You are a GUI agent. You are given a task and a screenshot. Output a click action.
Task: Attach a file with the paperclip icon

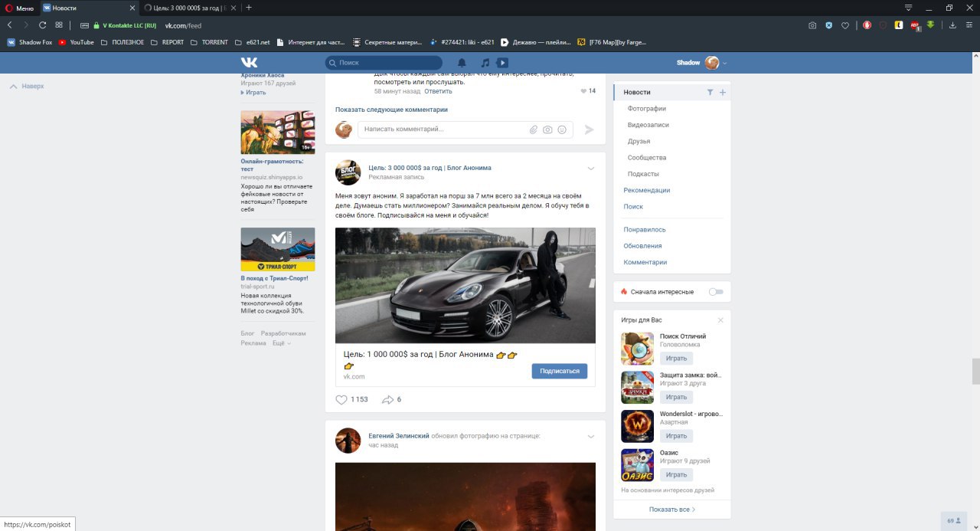(534, 129)
